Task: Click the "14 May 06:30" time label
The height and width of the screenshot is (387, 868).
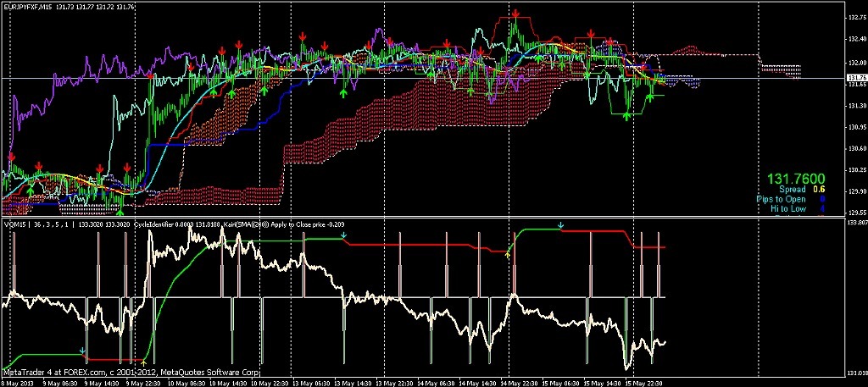Action: pyautogui.click(x=436, y=383)
